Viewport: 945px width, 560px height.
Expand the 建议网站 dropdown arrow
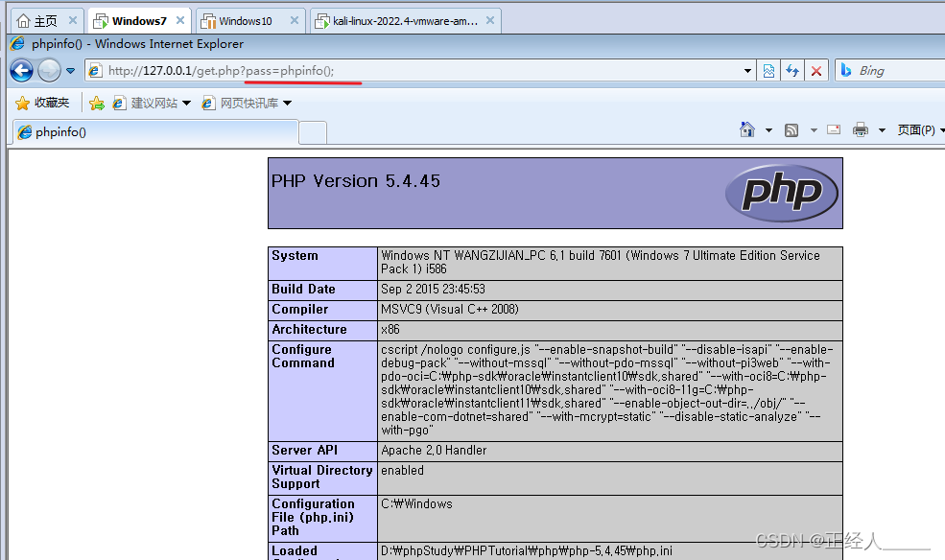click(186, 103)
